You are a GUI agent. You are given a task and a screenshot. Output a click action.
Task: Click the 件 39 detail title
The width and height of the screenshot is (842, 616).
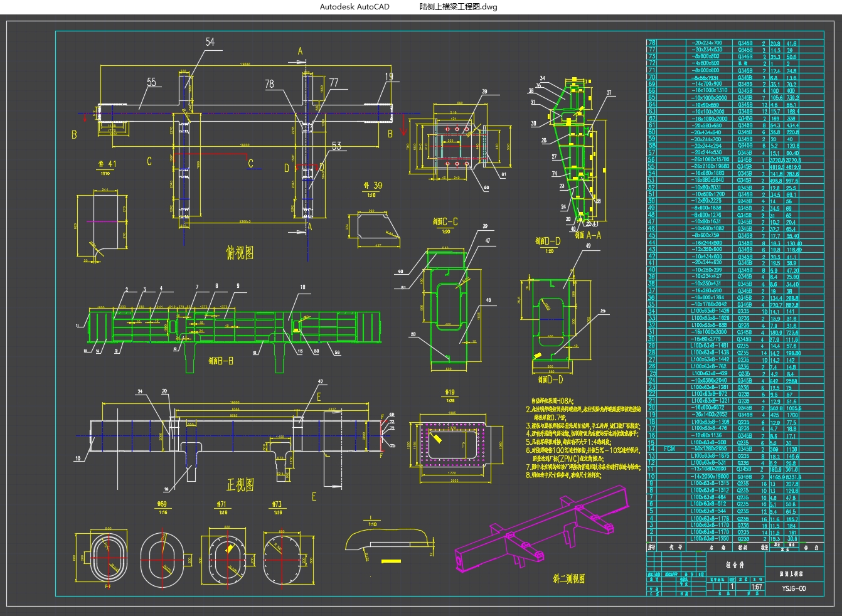point(373,186)
